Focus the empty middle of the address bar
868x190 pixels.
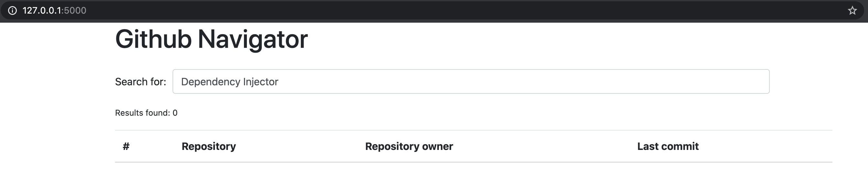click(438, 10)
